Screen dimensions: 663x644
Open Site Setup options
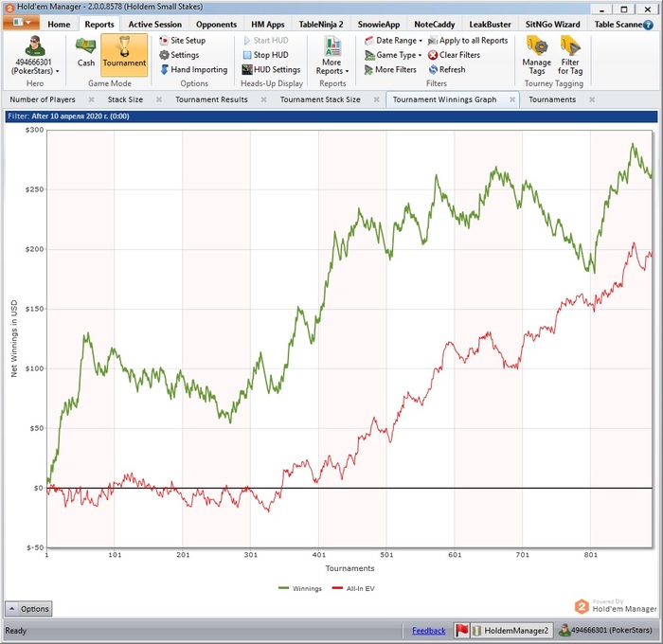pos(183,41)
